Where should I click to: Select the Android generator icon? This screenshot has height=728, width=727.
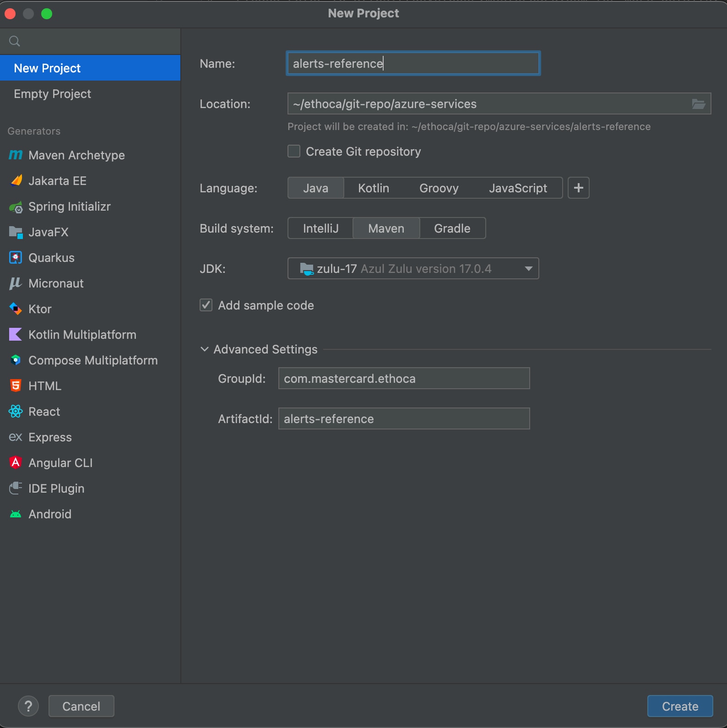16,514
